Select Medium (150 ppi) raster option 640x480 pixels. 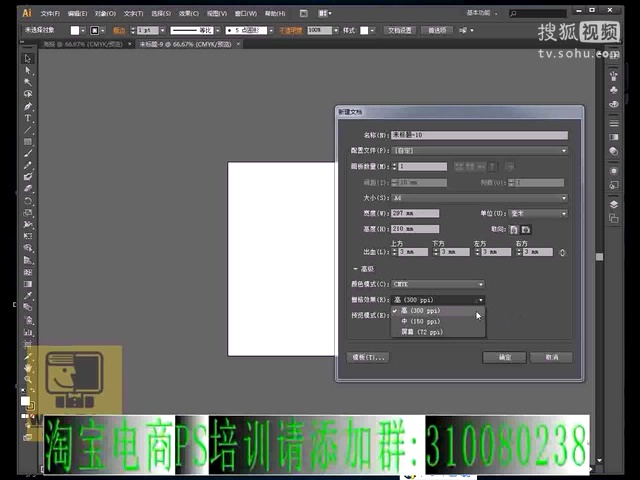[438, 321]
